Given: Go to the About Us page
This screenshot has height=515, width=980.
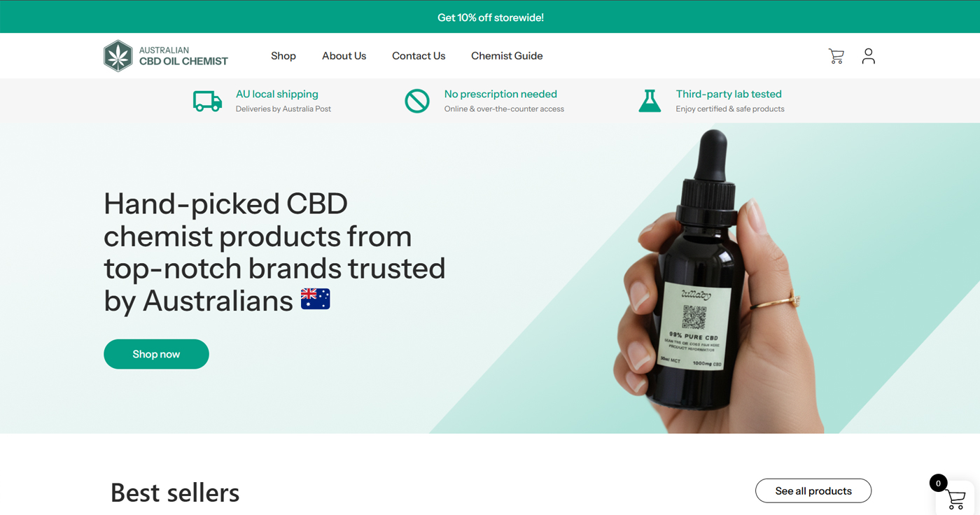Looking at the screenshot, I should click(x=344, y=56).
